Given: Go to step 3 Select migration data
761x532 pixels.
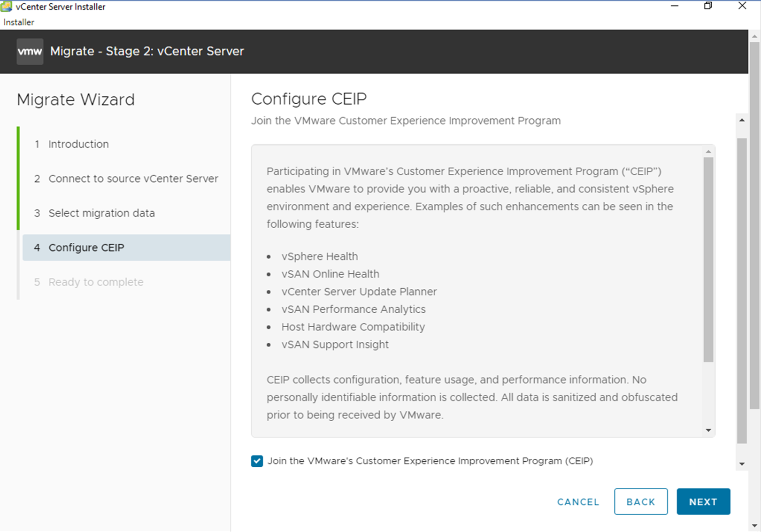Looking at the screenshot, I should coord(95,213).
